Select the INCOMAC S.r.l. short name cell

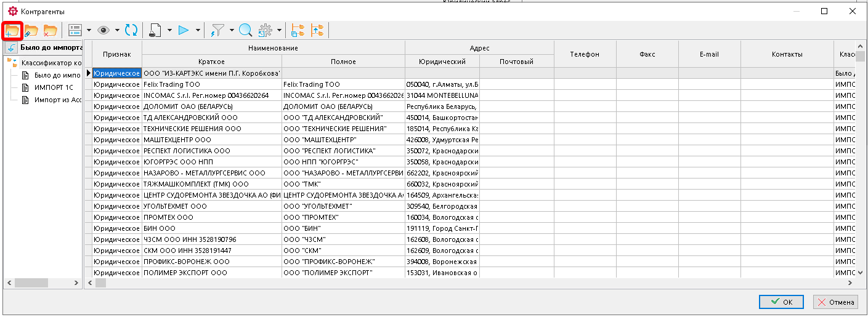pyautogui.click(x=212, y=95)
